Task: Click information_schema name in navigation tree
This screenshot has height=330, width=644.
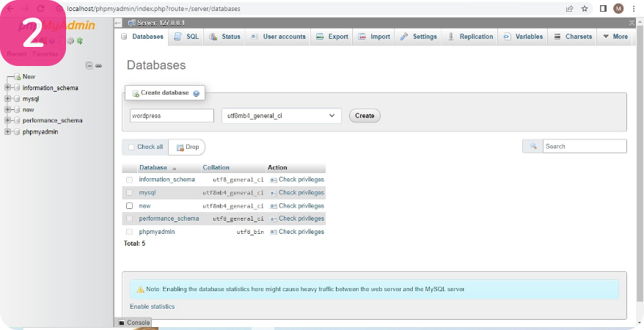Action: pyautogui.click(x=51, y=88)
